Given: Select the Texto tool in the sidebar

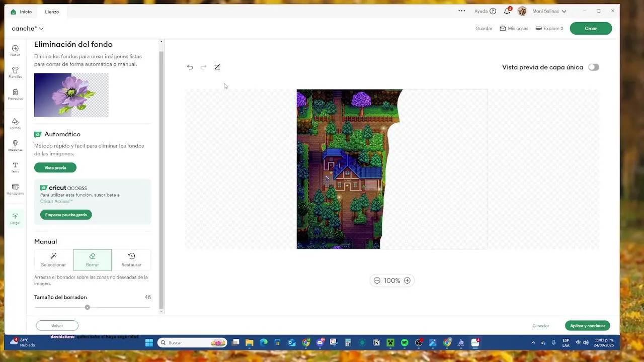Looking at the screenshot, I should point(15,167).
